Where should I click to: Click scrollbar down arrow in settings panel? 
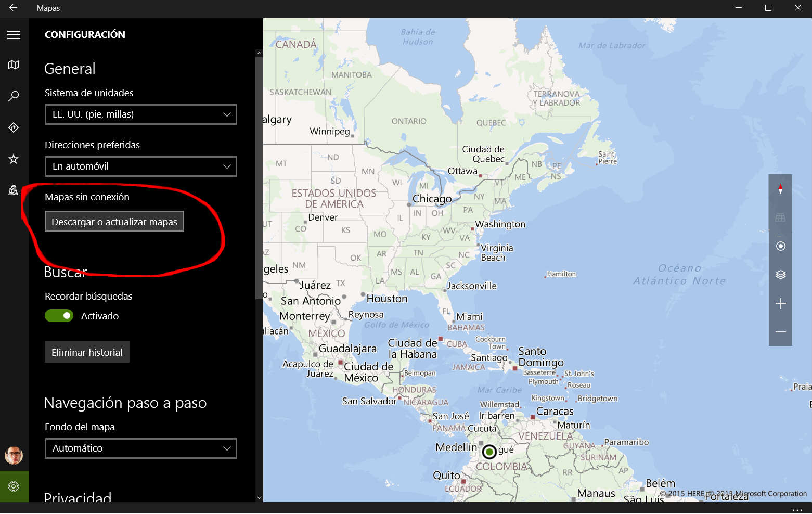coord(259,498)
